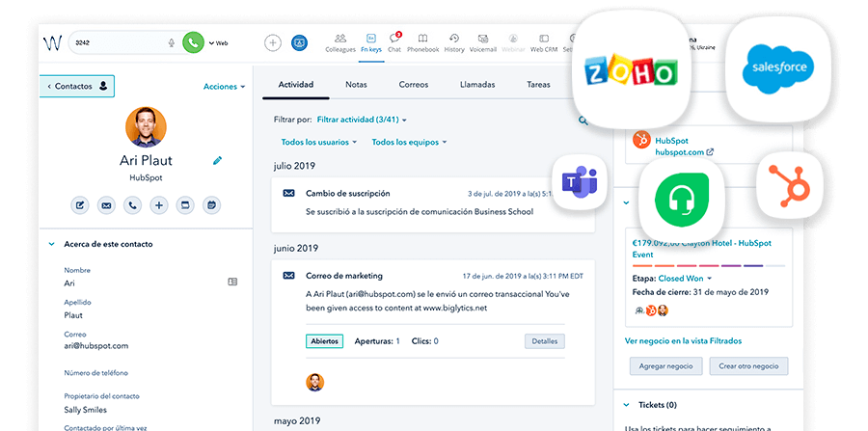Open the Acciones dropdown
This screenshot has width=868, height=431.
(x=224, y=87)
